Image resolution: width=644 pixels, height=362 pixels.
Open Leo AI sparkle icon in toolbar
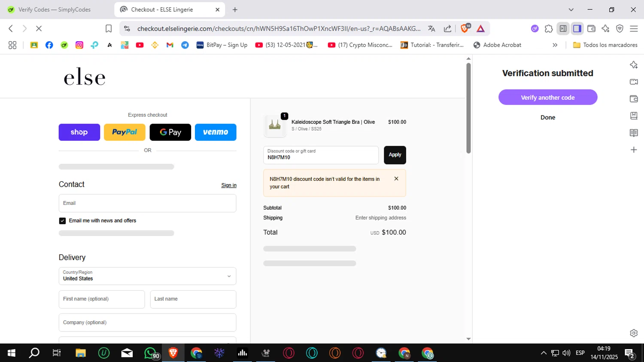(605, 29)
